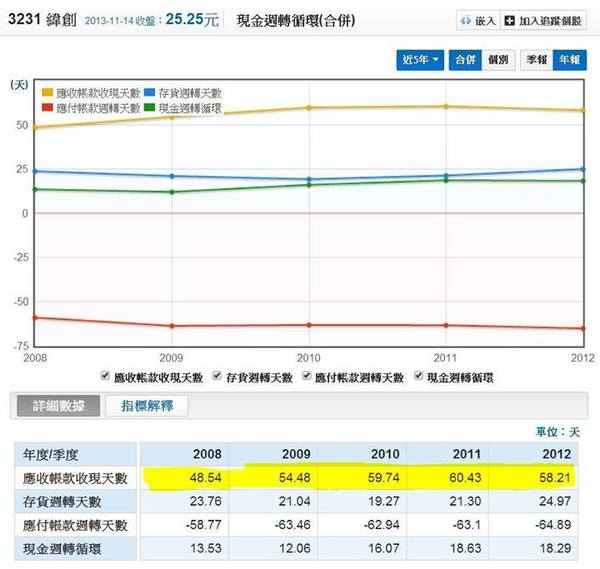
Task: Open the 指標解釋 tab
Action: click(x=146, y=406)
